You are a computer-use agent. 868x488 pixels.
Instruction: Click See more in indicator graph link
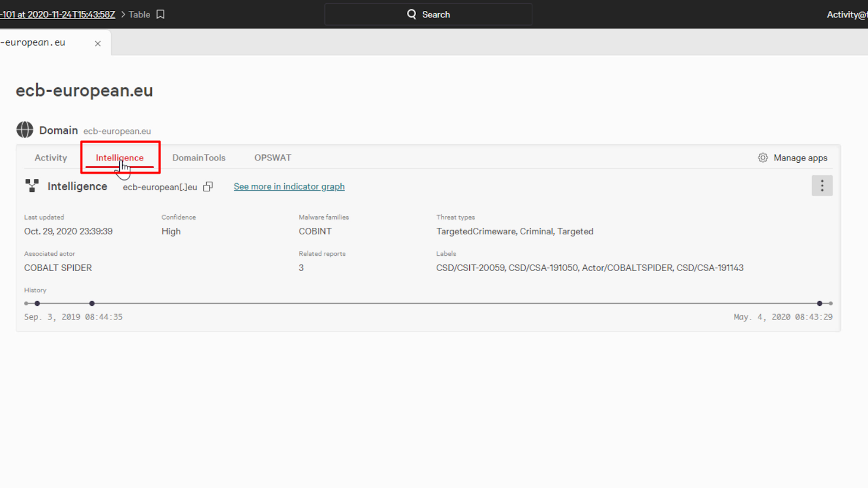point(289,187)
